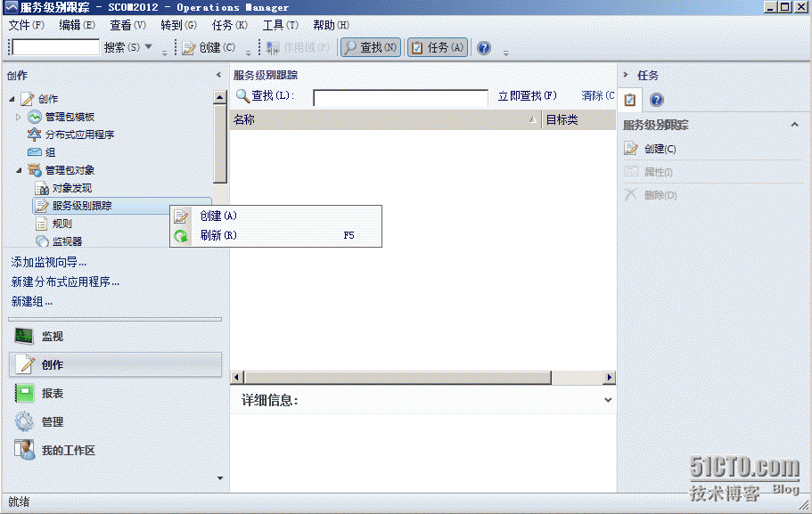This screenshot has height=514, width=812.
Task: Collapse the 详细信息 pane chevron
Action: (608, 400)
